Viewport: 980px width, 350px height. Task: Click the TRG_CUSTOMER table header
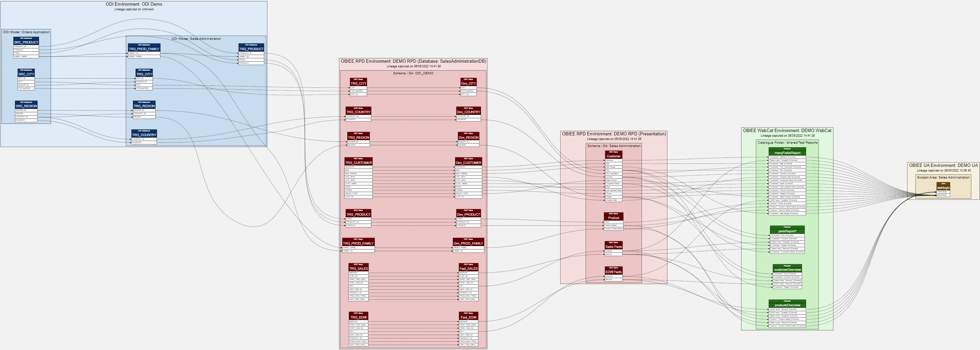[x=358, y=163]
